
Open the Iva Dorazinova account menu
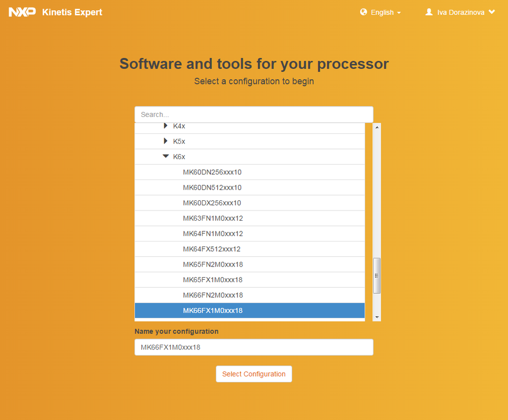click(460, 12)
